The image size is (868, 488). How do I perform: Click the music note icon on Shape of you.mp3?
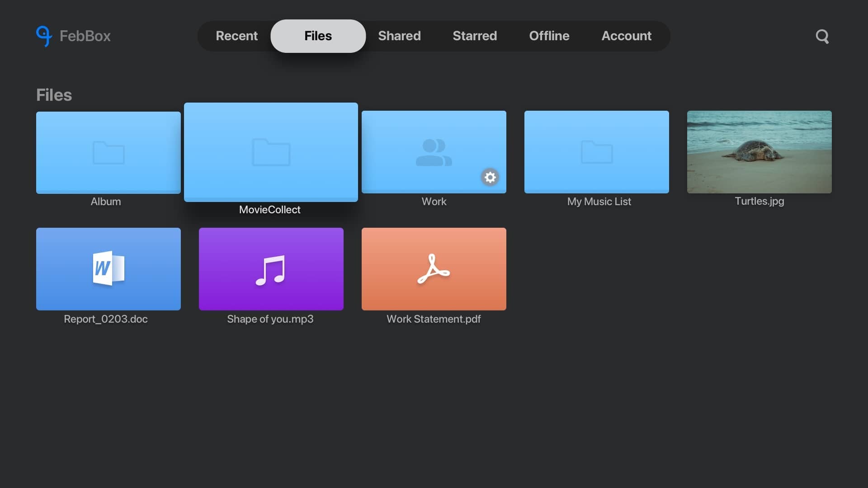(x=270, y=269)
